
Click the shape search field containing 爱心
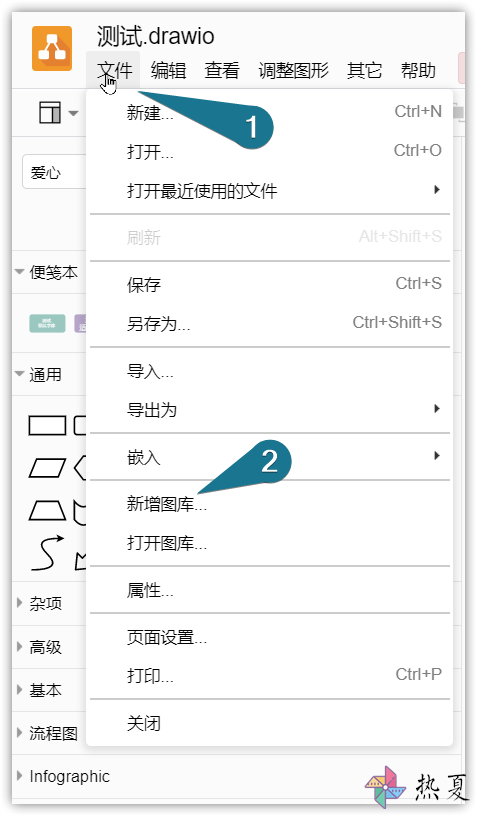click(x=54, y=172)
